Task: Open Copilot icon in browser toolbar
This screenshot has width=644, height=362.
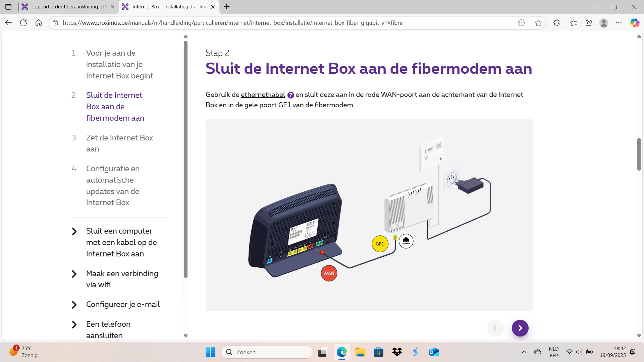Action: point(635,23)
